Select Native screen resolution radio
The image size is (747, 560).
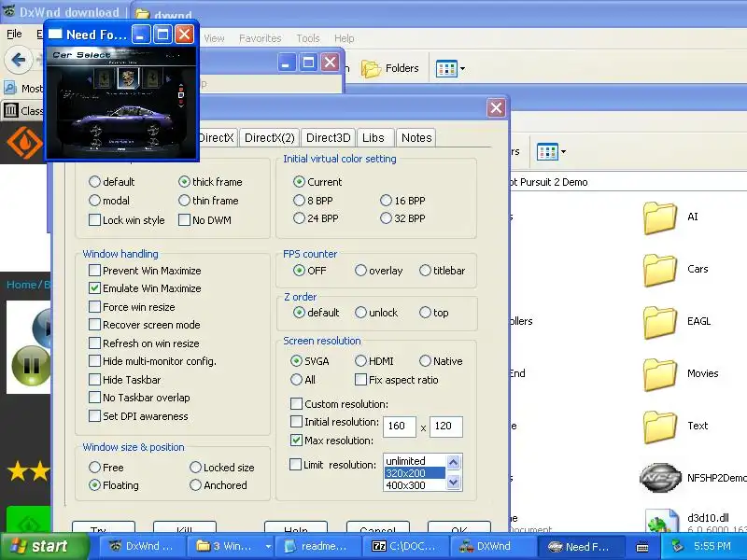coord(425,361)
